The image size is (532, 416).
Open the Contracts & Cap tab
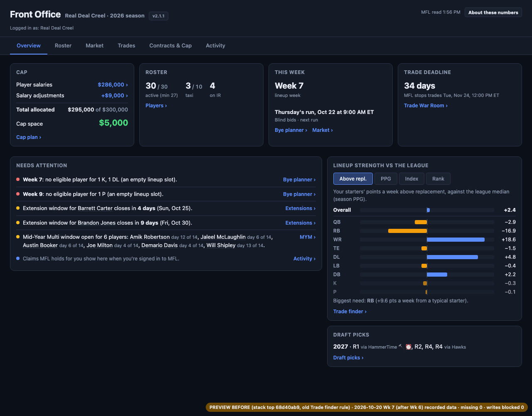pyautogui.click(x=170, y=45)
